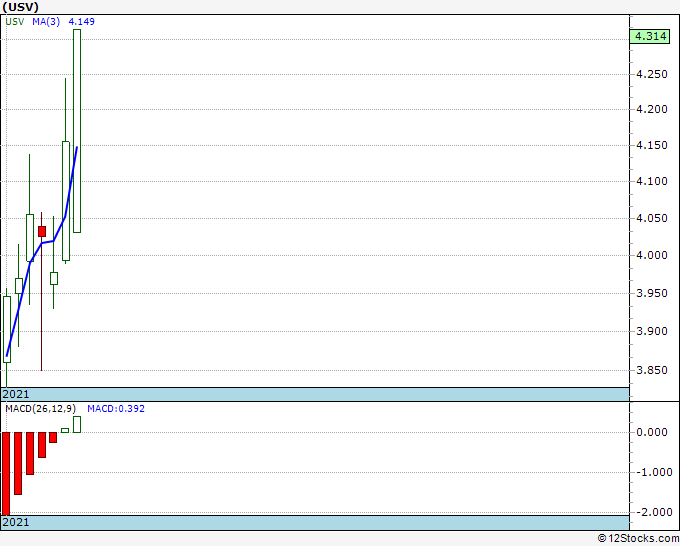Click the 2021 label under MACD panel
Image resolution: width=680 pixels, height=546 pixels.
point(16,522)
